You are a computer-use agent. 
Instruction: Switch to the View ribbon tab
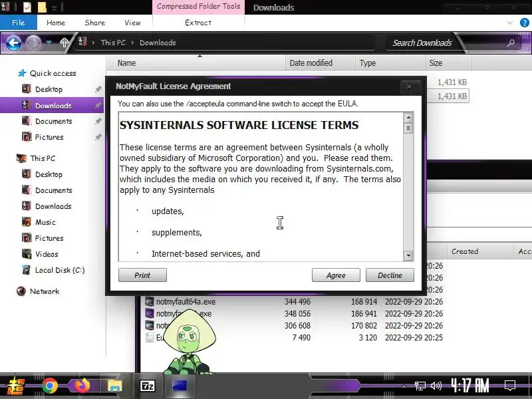[x=132, y=23]
